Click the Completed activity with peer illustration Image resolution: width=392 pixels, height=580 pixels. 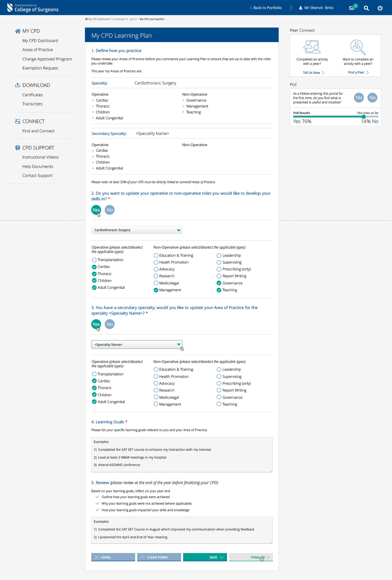coord(312,47)
